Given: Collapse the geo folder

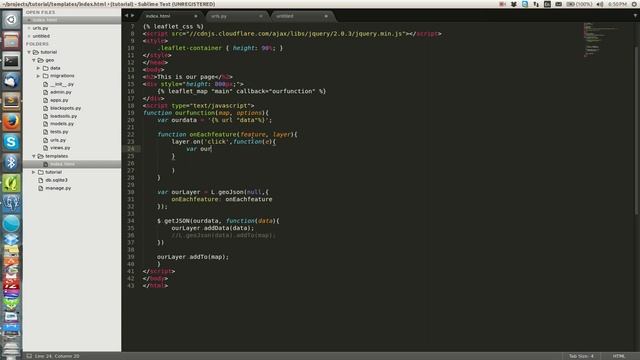Looking at the screenshot, I should 34,60.
